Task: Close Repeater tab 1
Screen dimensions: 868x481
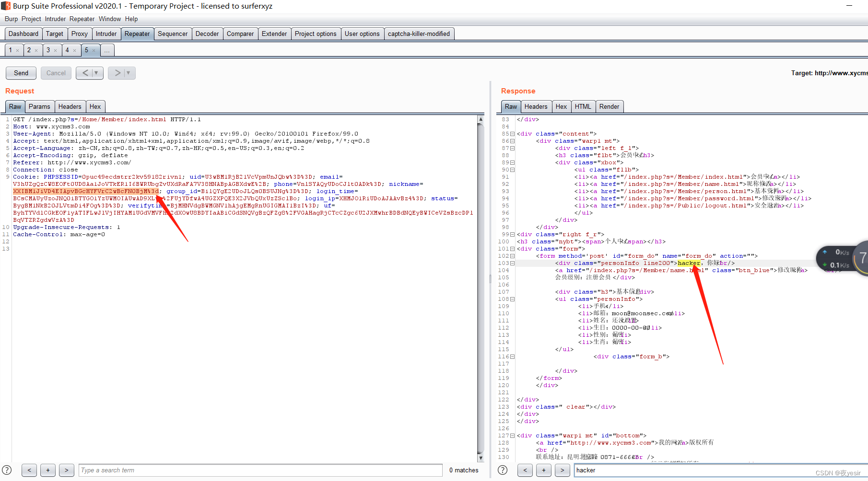Action: tap(18, 50)
